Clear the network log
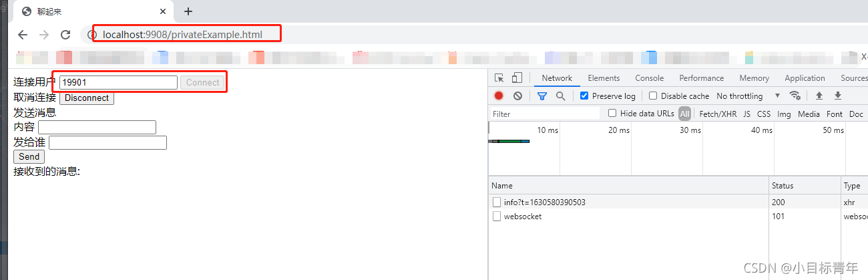Screen dimensions: 868x280 [x=517, y=96]
